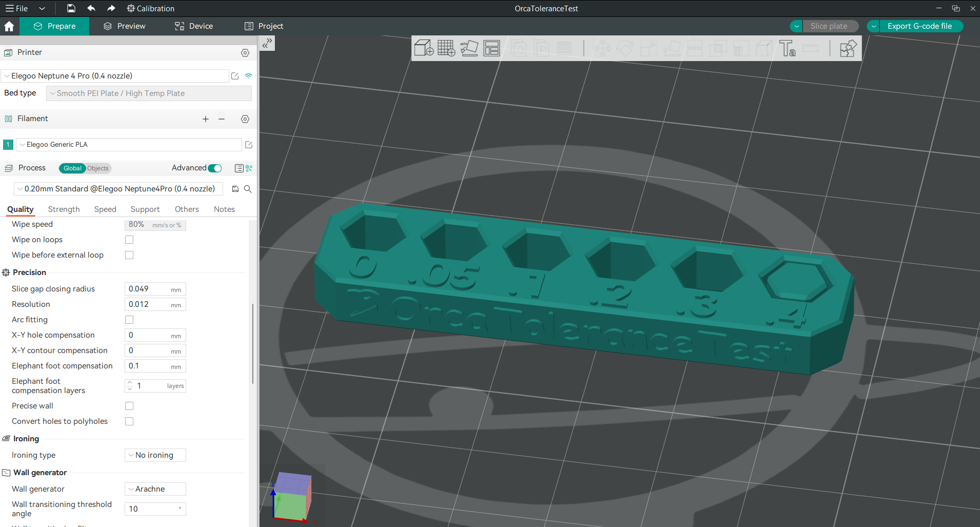Collapse the sidebar with double-arrow icon
This screenshot has width=980, height=527.
click(267, 44)
